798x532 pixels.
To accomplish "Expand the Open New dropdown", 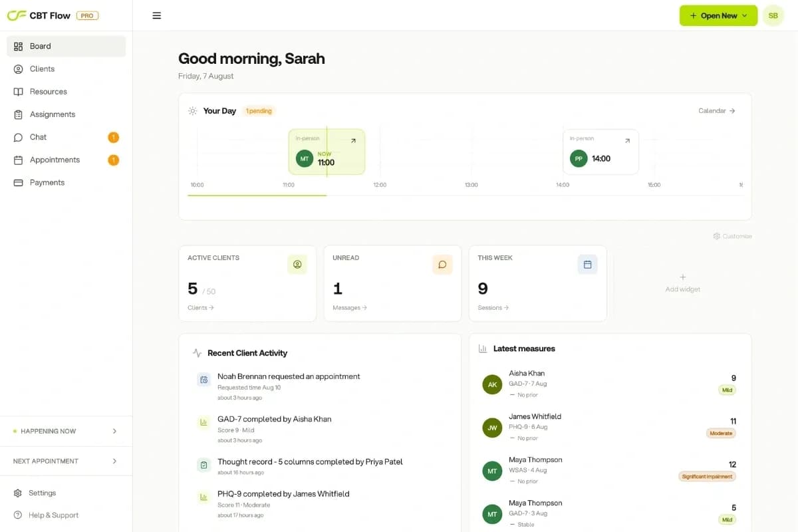I will [718, 16].
